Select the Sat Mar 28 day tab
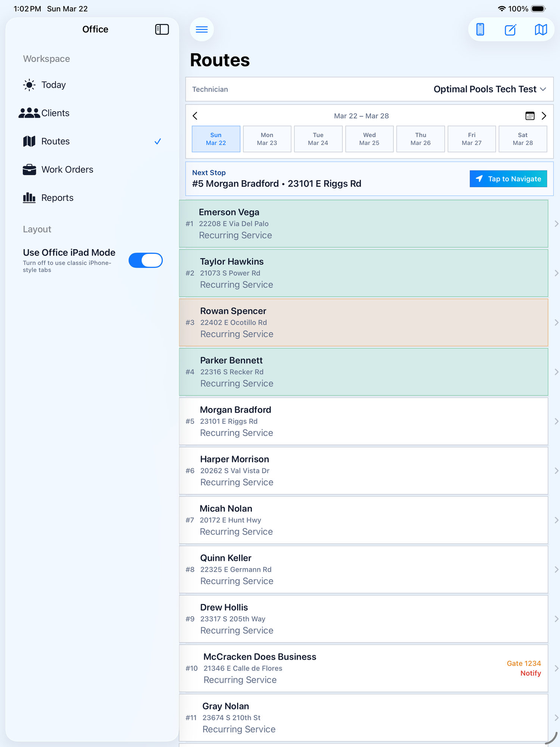Viewport: 560px width, 747px height. pyautogui.click(x=523, y=139)
